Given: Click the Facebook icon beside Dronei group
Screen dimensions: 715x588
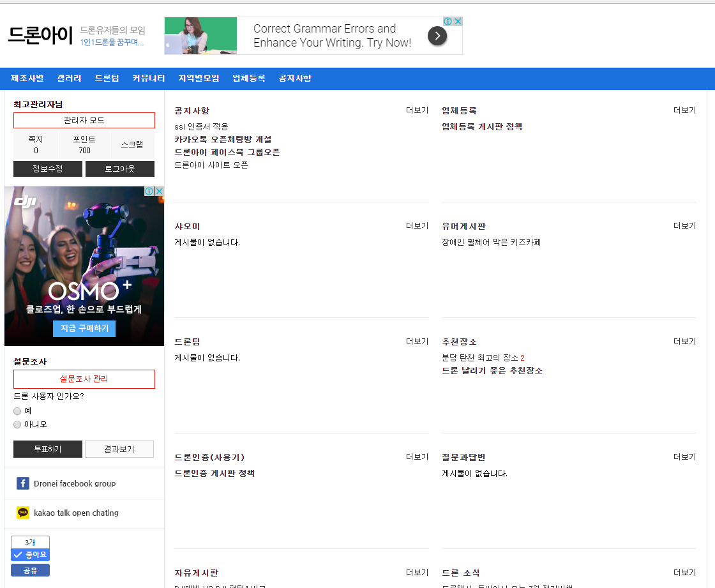Looking at the screenshot, I should click(23, 483).
